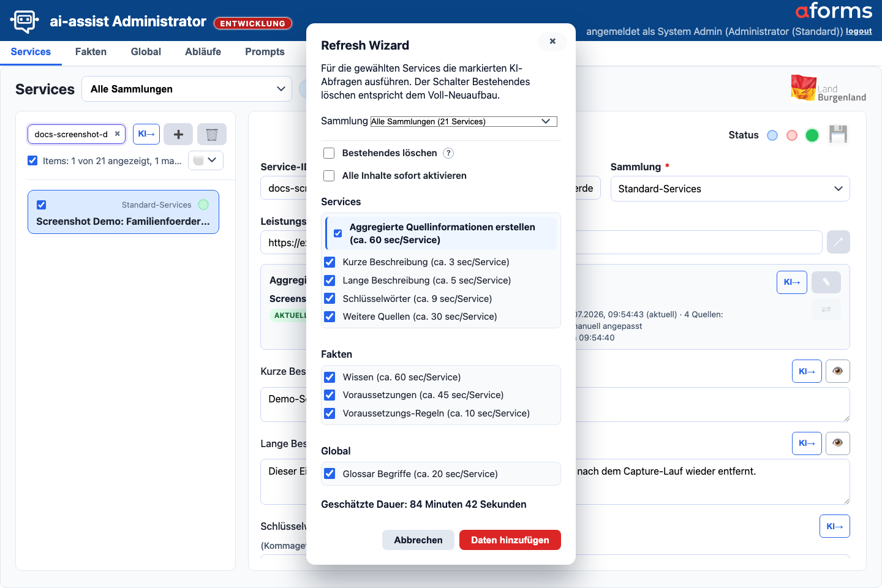Click Geschätzte Dauer text
The height and width of the screenshot is (588, 882).
pos(424,504)
